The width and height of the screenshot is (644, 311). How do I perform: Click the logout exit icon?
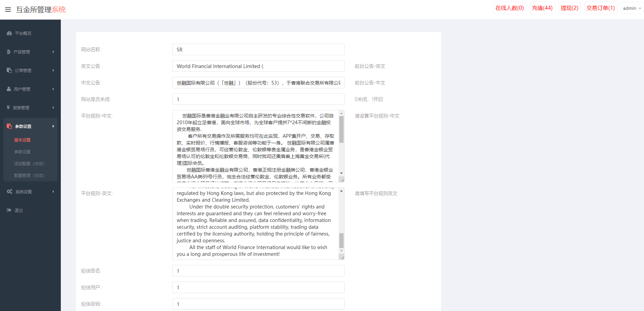pos(9,210)
